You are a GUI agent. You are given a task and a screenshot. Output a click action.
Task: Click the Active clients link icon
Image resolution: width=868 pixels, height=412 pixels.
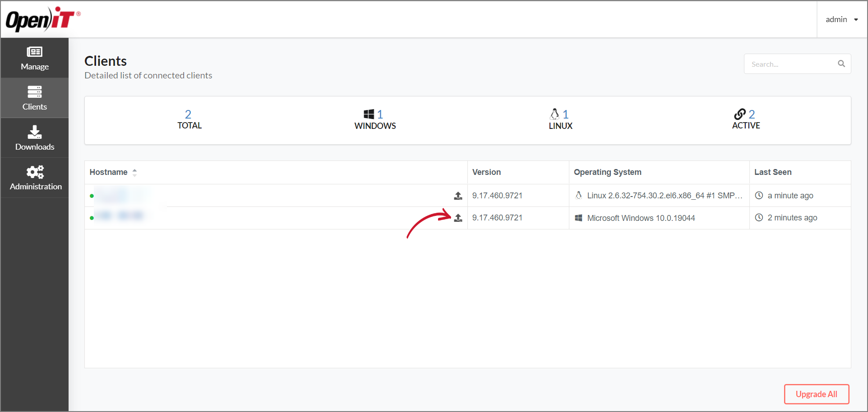(740, 114)
